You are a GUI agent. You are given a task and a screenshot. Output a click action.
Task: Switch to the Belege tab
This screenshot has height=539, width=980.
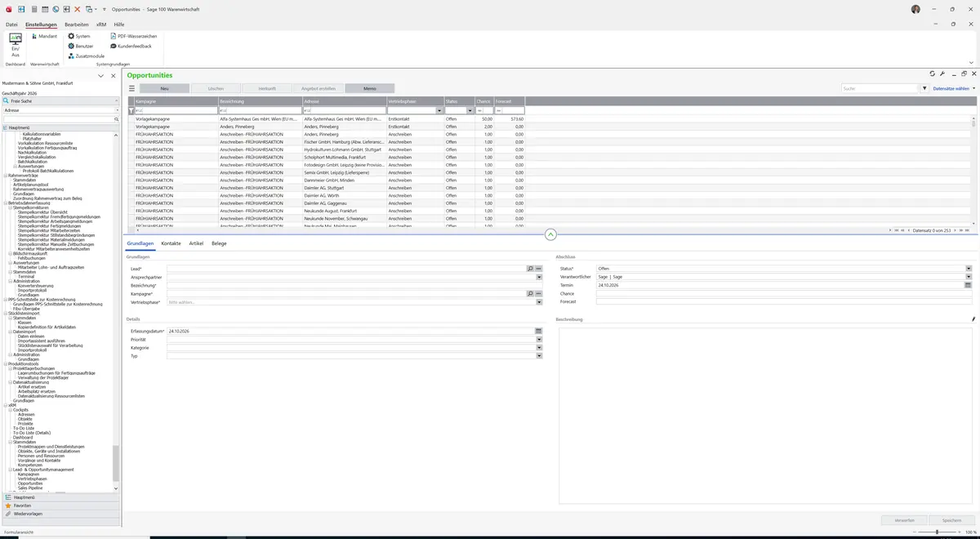coord(219,243)
